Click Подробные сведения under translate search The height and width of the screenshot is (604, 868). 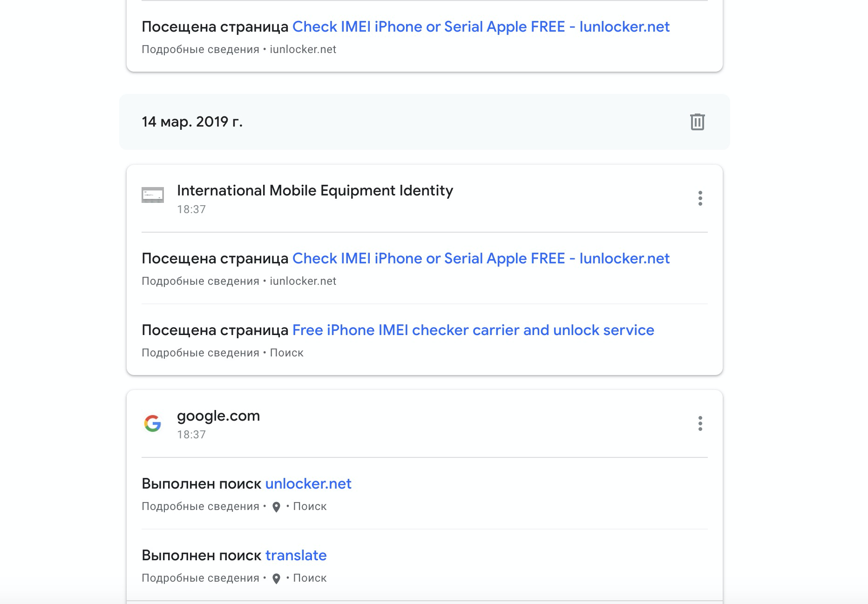[x=200, y=578]
